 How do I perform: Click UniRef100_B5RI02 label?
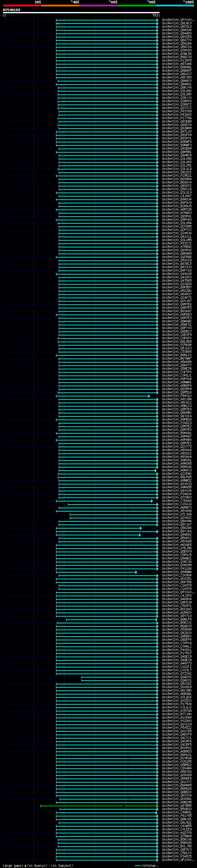pyautogui.click(x=177, y=623)
